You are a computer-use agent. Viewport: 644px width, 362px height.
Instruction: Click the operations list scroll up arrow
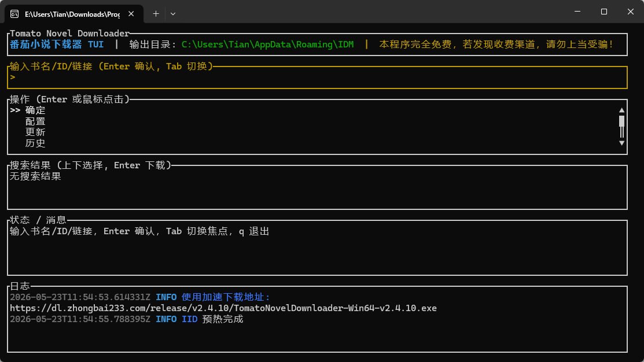tap(621, 110)
